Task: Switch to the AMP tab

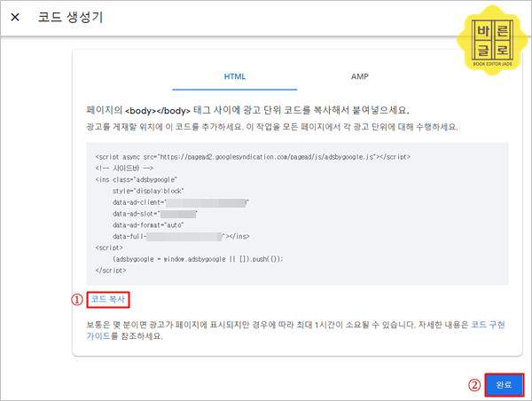Action: (360, 76)
